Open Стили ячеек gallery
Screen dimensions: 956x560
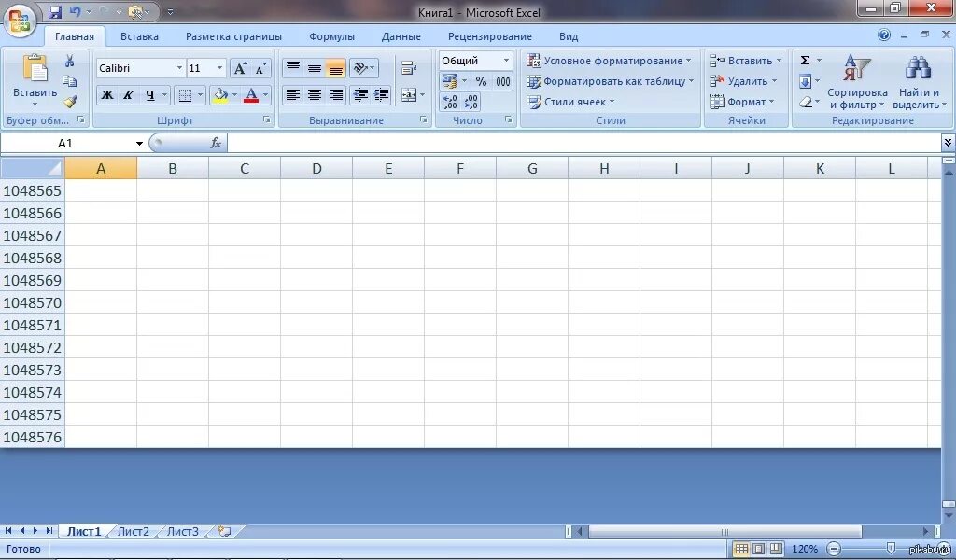[x=570, y=101]
